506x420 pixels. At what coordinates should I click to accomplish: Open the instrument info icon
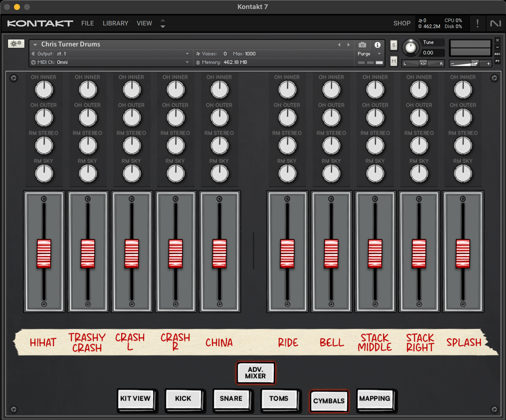tap(377, 45)
